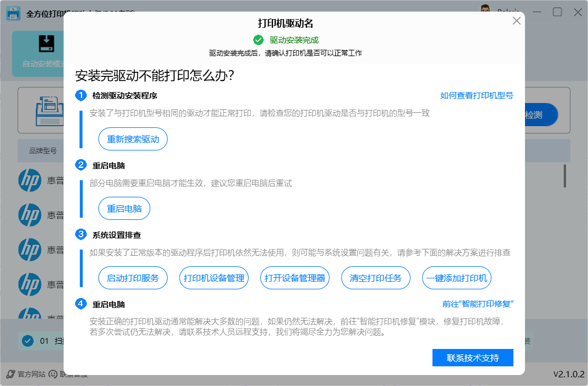Click the printer app logo in title bar
The height and width of the screenshot is (386, 588).
(x=13, y=12)
